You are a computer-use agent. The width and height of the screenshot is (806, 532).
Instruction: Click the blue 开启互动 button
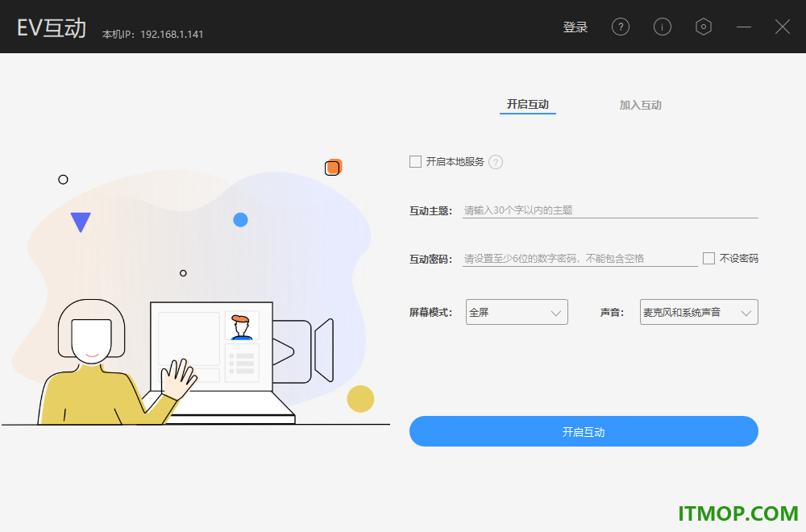[584, 431]
